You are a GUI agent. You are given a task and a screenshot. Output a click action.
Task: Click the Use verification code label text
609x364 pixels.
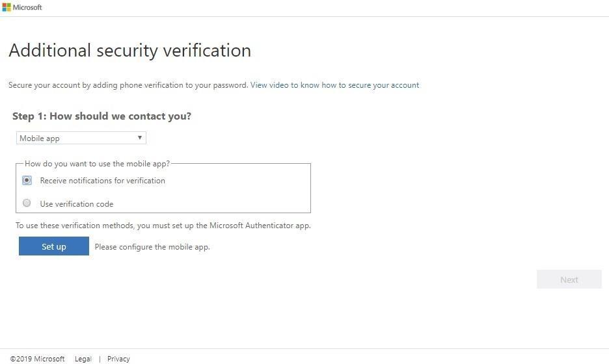tap(77, 203)
